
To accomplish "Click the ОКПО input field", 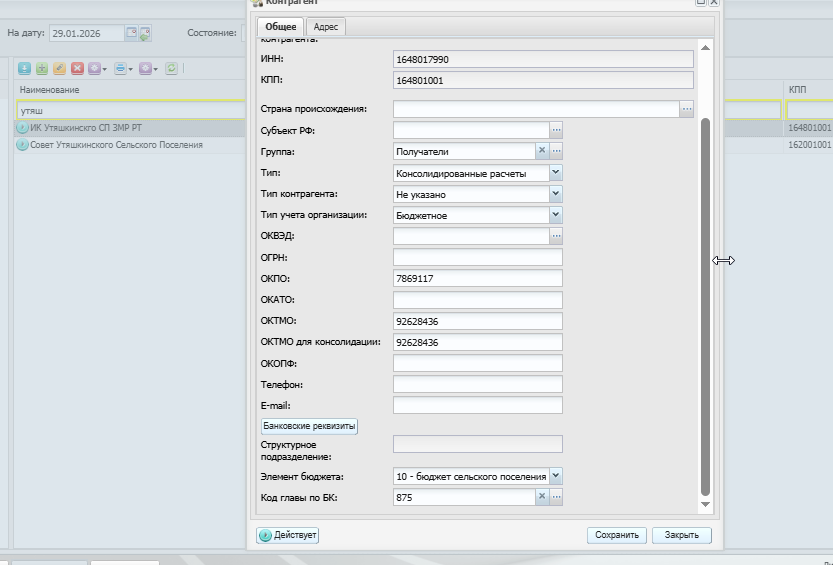I will (x=478, y=278).
